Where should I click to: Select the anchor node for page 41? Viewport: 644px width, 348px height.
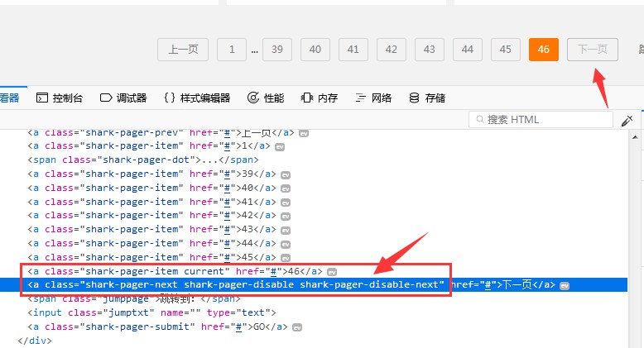[151, 202]
